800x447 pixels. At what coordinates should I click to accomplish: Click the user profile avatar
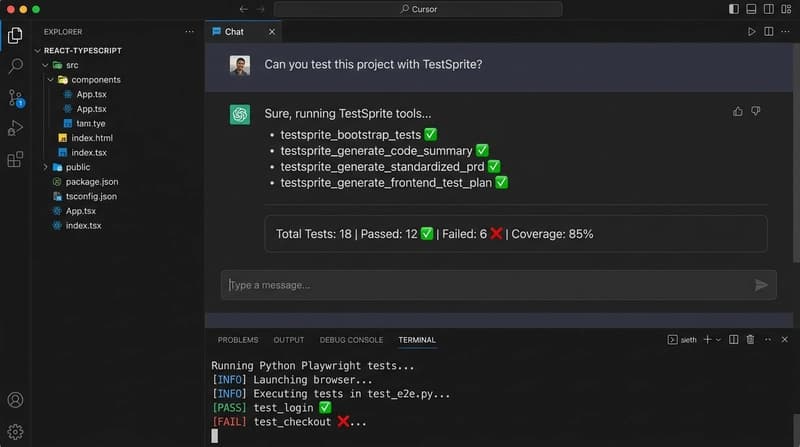pos(240,65)
